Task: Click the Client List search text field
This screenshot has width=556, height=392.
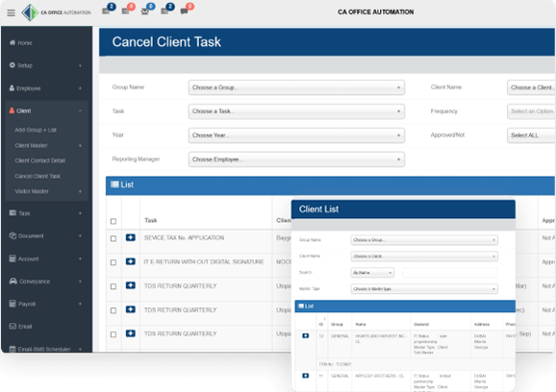Action: 450,273
